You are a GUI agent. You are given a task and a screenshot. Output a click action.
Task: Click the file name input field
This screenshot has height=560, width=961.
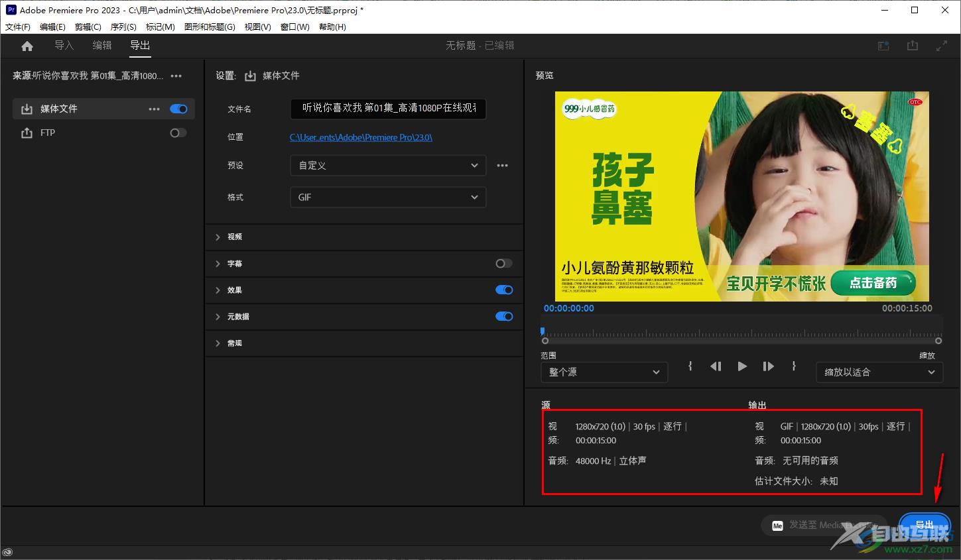388,108
